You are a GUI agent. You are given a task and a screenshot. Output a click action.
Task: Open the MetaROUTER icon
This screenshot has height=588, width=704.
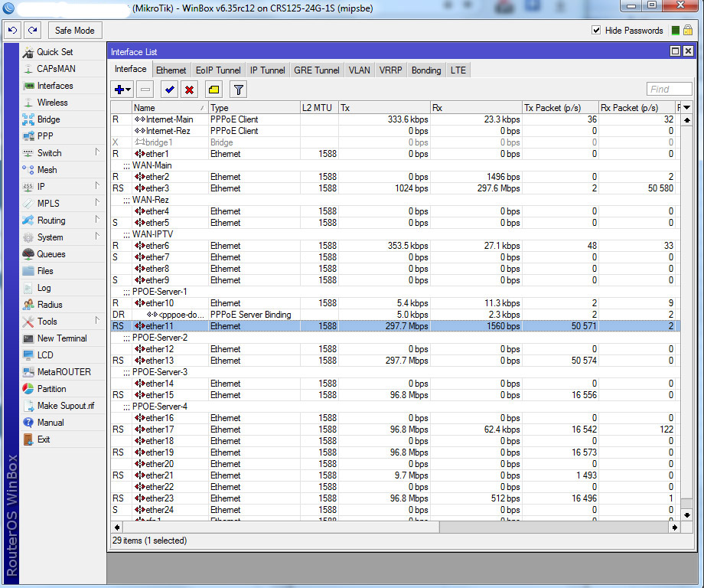(28, 372)
